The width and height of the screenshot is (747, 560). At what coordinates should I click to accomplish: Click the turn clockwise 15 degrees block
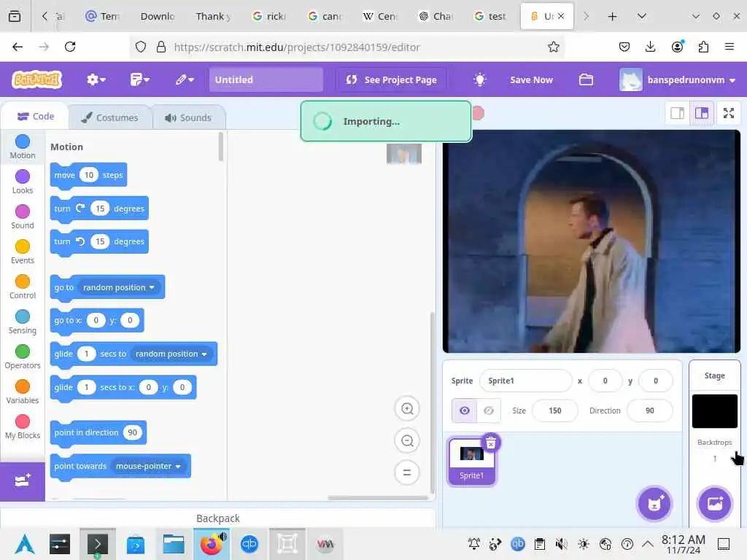pos(99,209)
